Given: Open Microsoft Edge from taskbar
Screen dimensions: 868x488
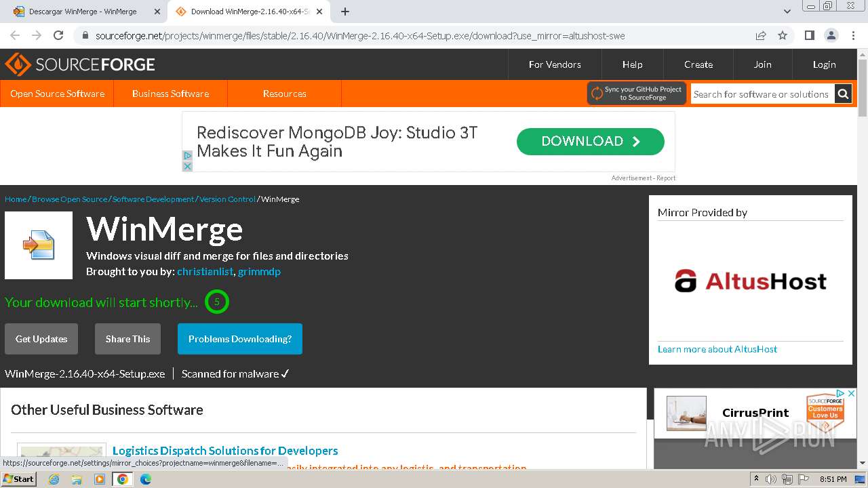Looking at the screenshot, I should tap(145, 479).
